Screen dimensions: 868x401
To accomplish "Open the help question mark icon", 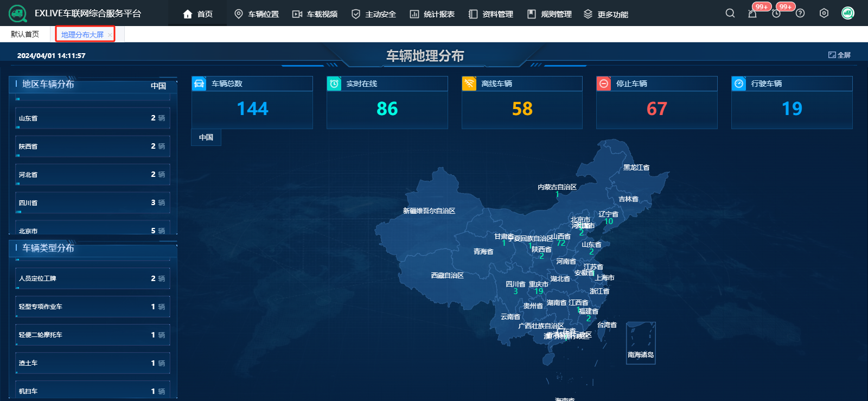I will 800,14.
